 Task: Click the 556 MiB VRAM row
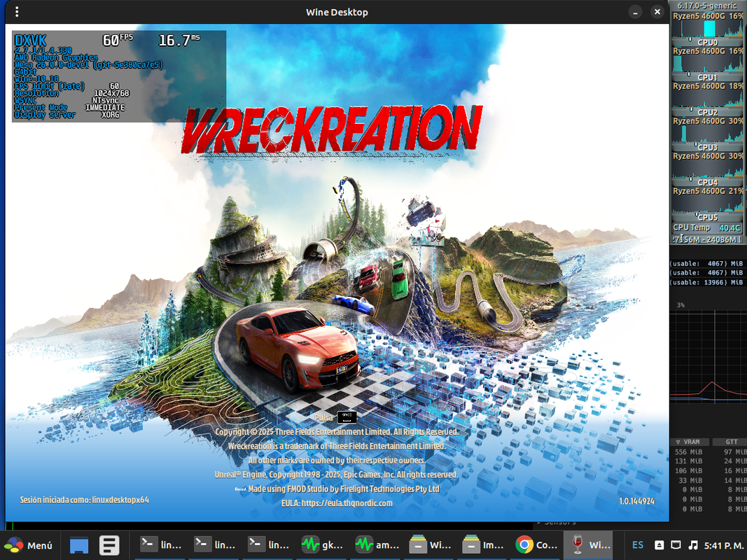pos(688,452)
